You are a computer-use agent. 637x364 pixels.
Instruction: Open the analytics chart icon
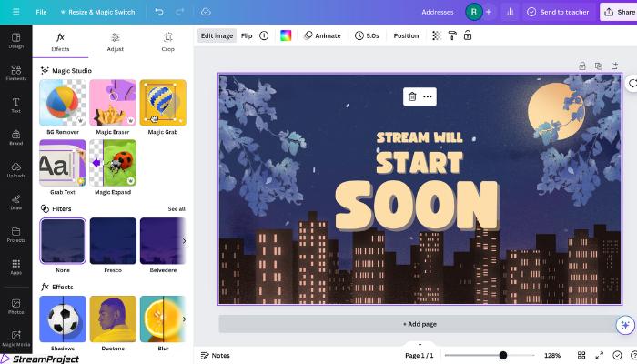(511, 12)
